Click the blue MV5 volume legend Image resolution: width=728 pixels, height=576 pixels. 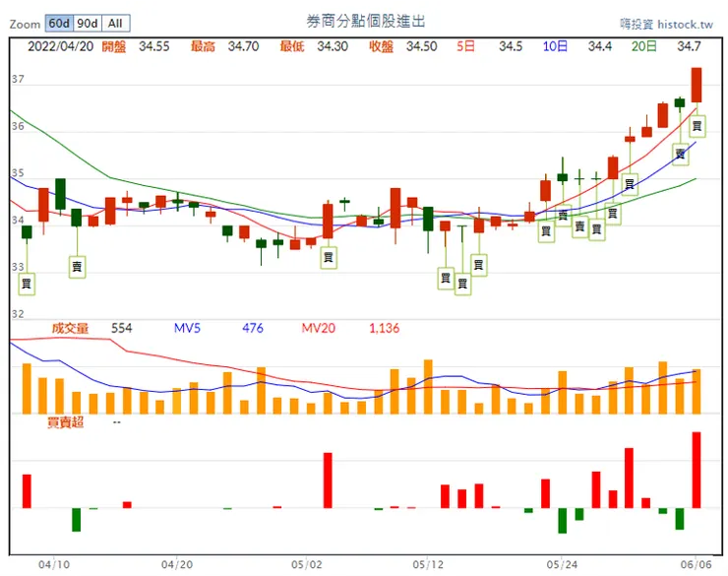(x=188, y=328)
